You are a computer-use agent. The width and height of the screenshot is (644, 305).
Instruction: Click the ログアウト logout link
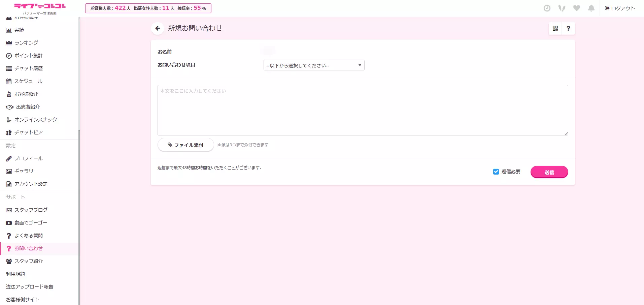[x=620, y=8]
